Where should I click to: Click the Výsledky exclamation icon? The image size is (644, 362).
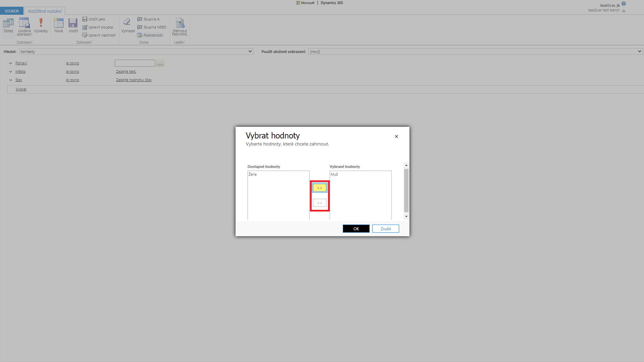pyautogui.click(x=41, y=23)
